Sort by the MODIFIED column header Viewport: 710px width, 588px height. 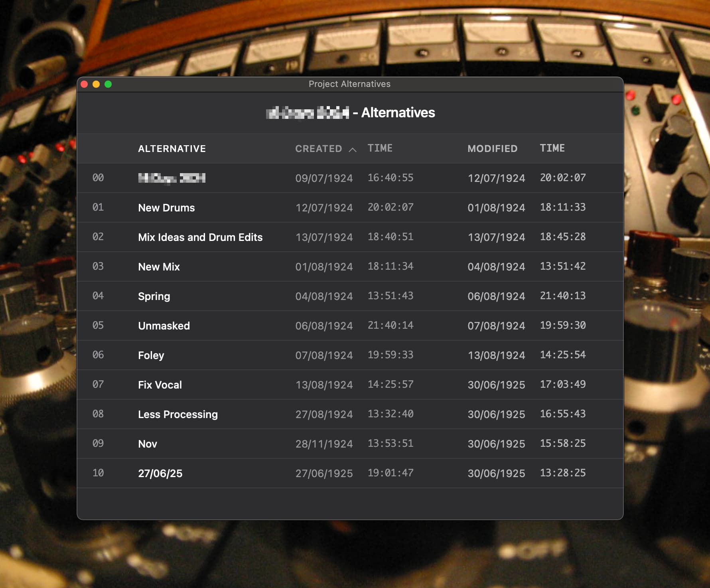pyautogui.click(x=492, y=149)
